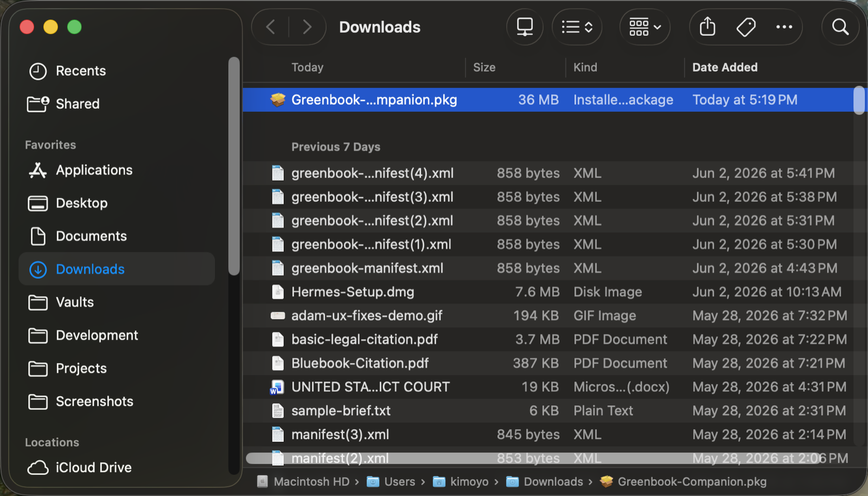This screenshot has width=868, height=496.
Task: Select the Downloads sidebar item
Action: click(117, 269)
